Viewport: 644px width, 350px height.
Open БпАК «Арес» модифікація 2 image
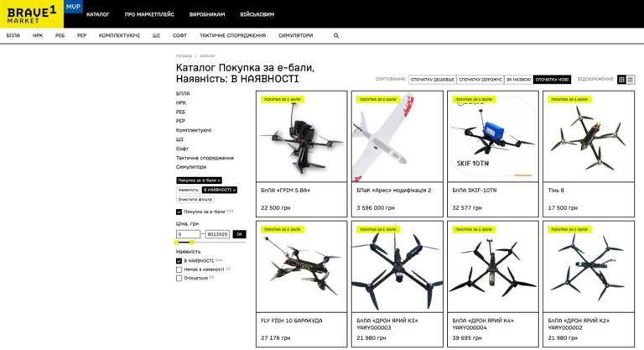point(397,137)
